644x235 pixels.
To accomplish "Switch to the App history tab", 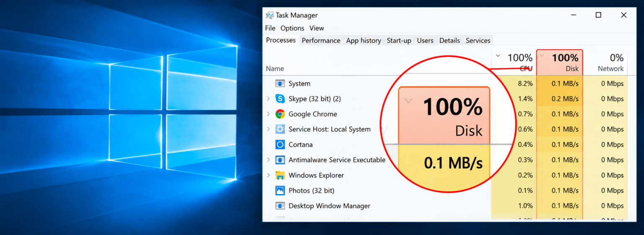I will tap(364, 41).
